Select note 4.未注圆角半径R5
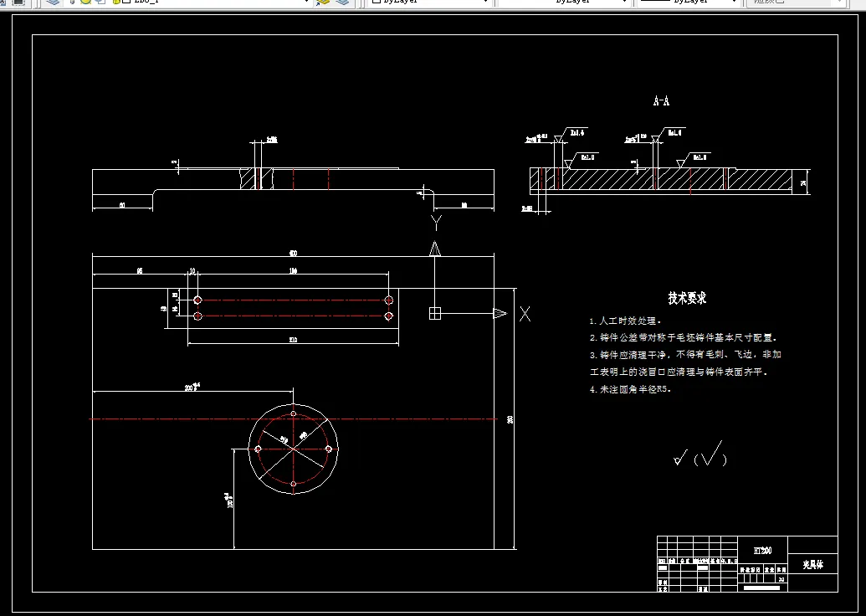The image size is (866, 616). (630, 389)
